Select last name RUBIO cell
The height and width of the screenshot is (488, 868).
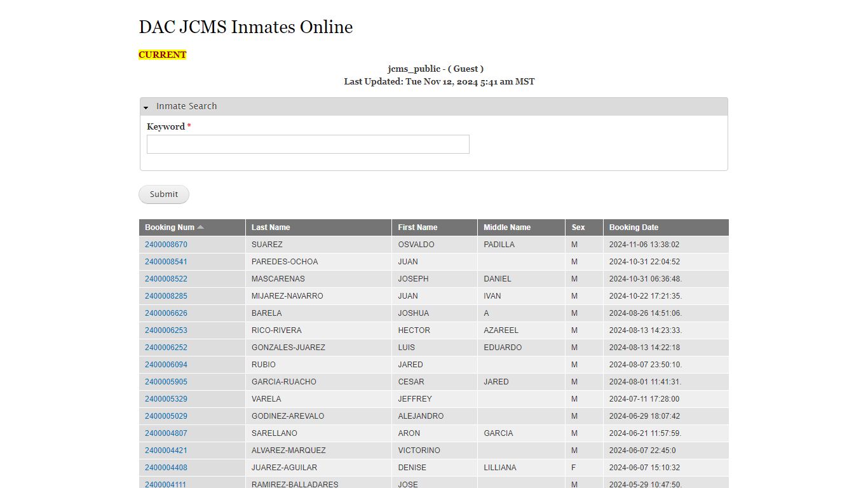[x=318, y=365]
